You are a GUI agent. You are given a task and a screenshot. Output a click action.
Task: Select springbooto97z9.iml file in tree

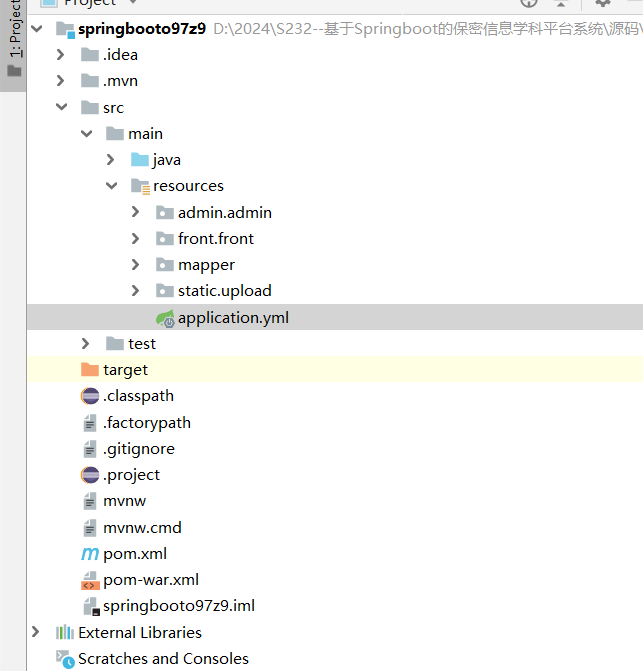179,606
